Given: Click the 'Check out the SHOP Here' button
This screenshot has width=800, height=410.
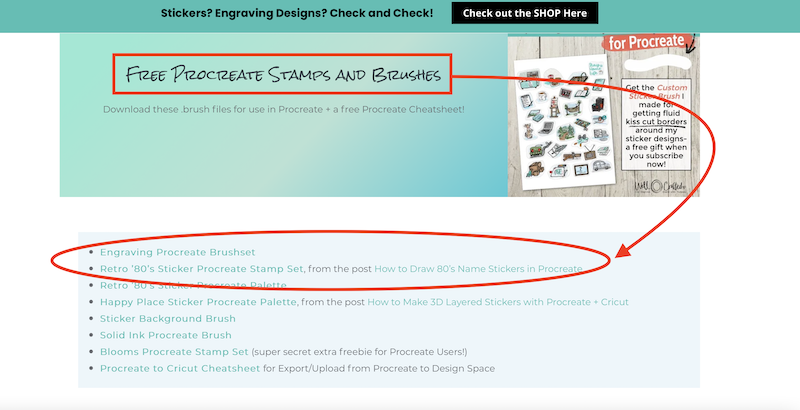Looking at the screenshot, I should (x=524, y=13).
